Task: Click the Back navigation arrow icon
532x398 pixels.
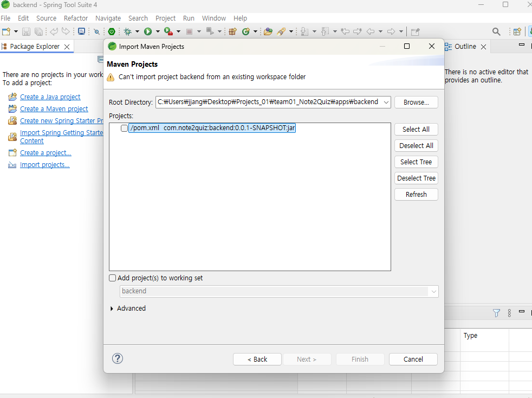Action: 371,31
